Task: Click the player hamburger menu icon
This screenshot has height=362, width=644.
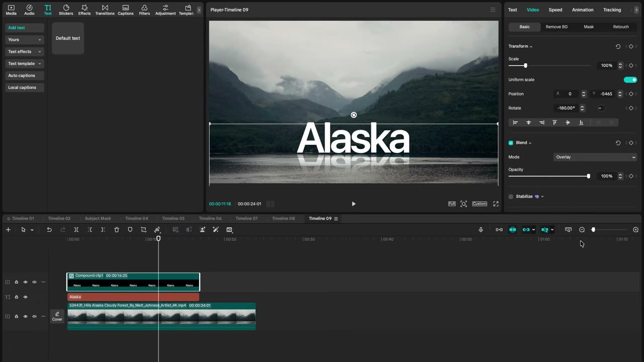Action: pyautogui.click(x=493, y=10)
